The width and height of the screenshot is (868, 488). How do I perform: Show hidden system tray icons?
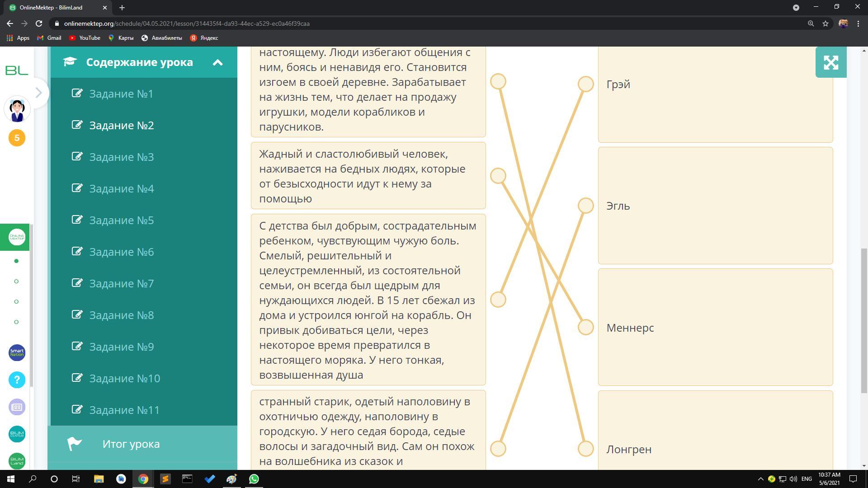click(x=760, y=479)
